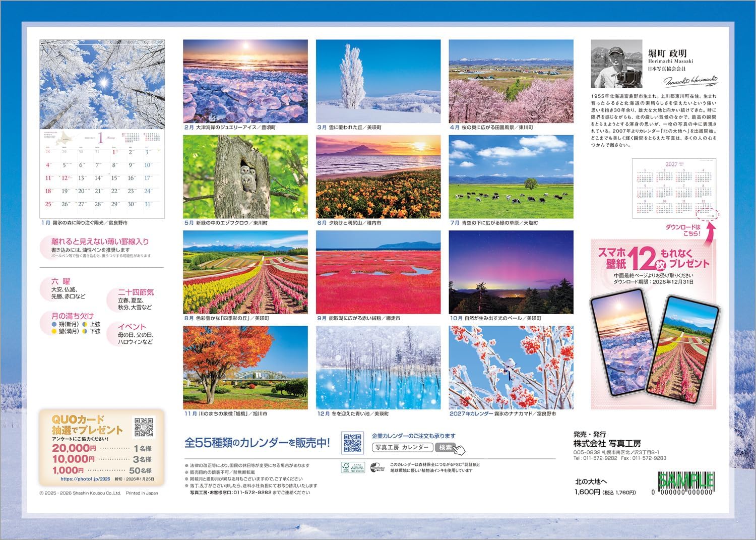756x540 pixels.
Task: Click the vegetable oil ink logo
Action: [x=378, y=467]
